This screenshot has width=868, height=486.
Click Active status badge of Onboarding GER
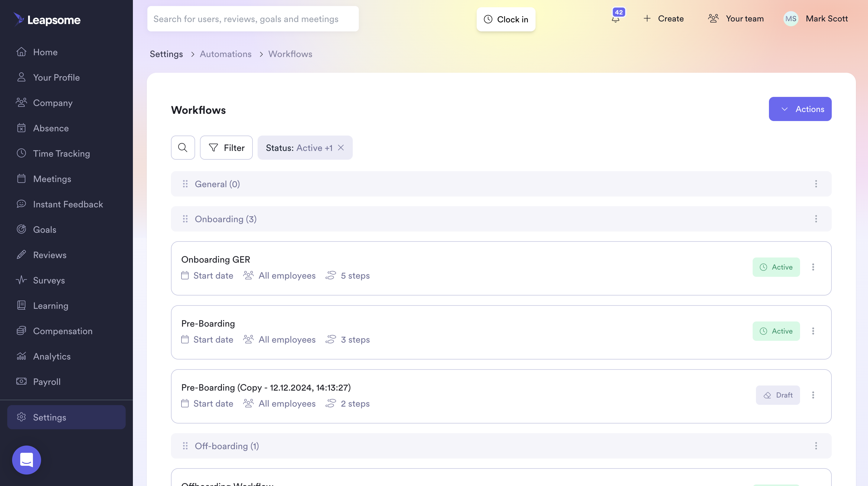point(776,267)
